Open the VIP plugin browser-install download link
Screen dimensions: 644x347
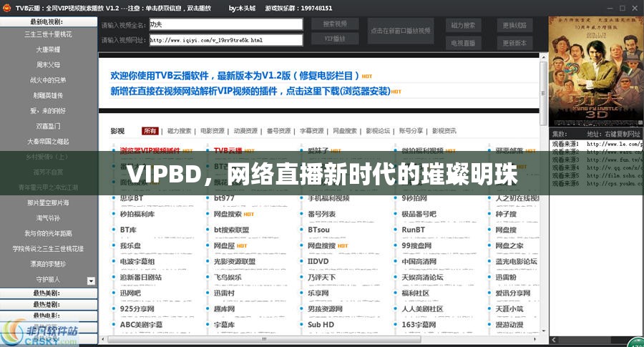(250, 91)
